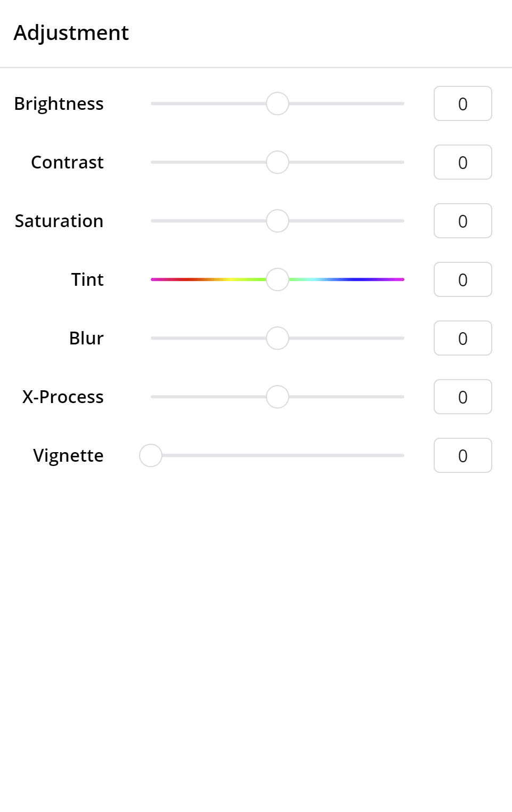Click the Tint value input field
Image resolution: width=512 pixels, height=812 pixels.
tap(462, 279)
